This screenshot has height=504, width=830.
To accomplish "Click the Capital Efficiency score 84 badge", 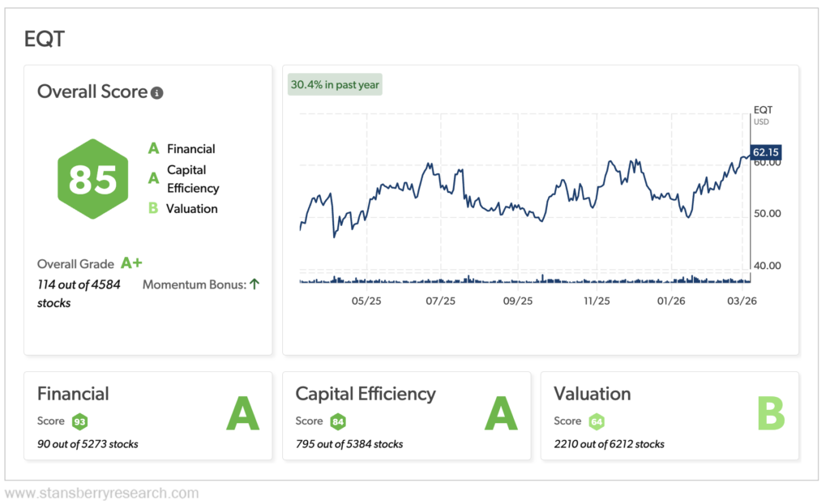I will 338,421.
